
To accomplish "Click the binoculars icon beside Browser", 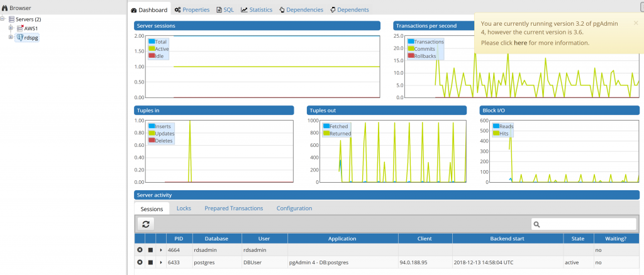I will coord(4,8).
